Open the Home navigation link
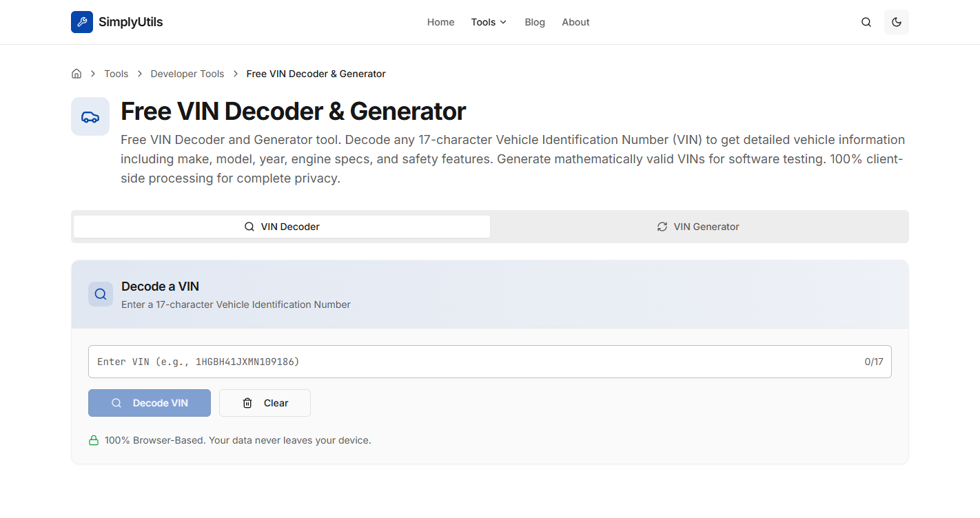 click(x=440, y=22)
